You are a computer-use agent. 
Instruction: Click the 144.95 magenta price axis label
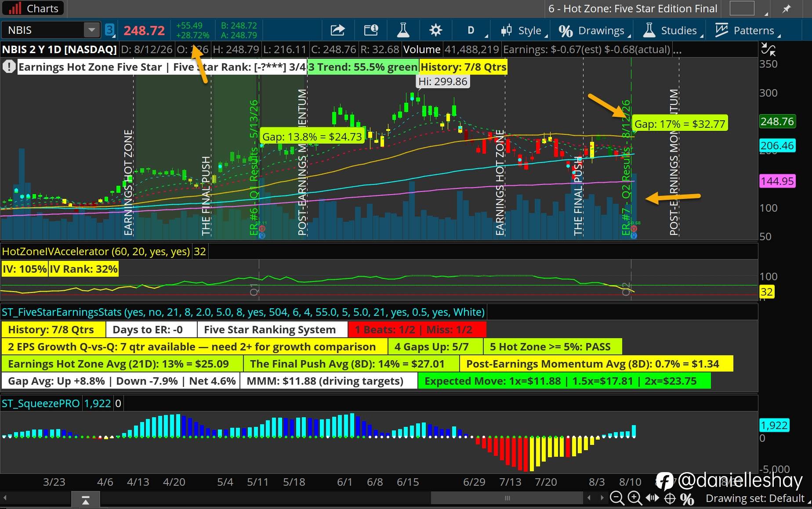pyautogui.click(x=777, y=181)
